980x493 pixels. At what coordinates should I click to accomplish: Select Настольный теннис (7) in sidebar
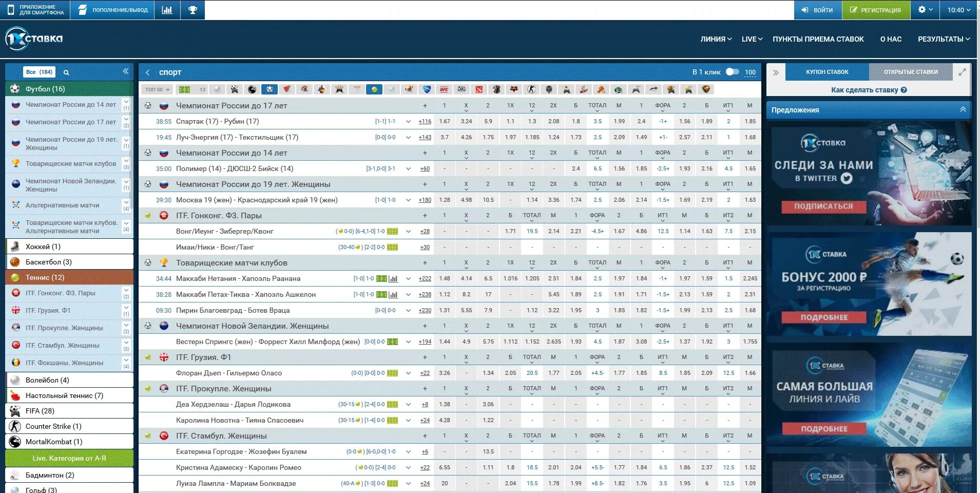69,395
